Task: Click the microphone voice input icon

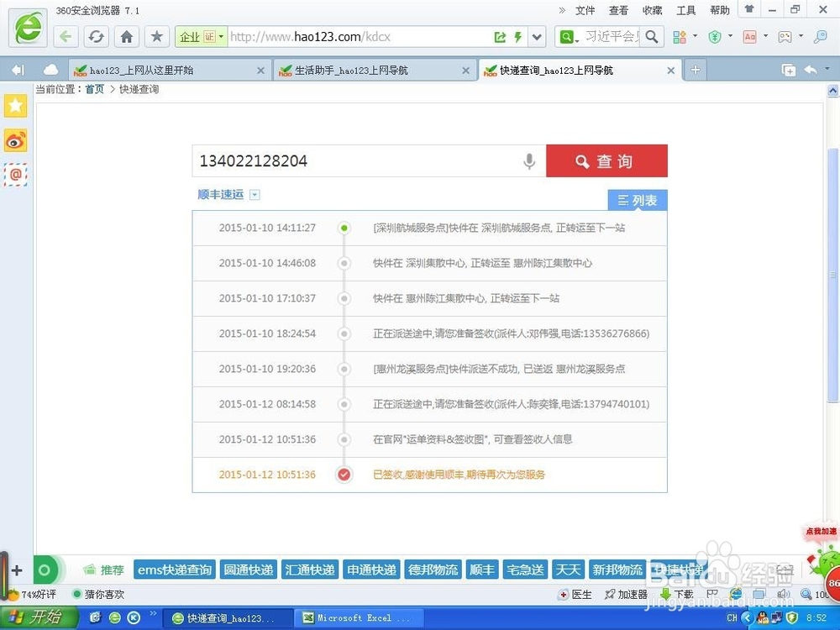Action: pyautogui.click(x=529, y=160)
